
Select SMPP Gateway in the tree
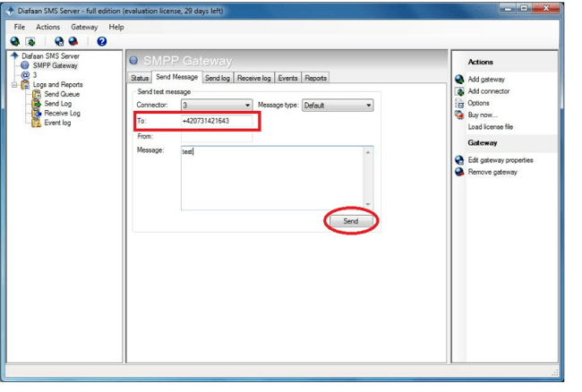[55, 65]
